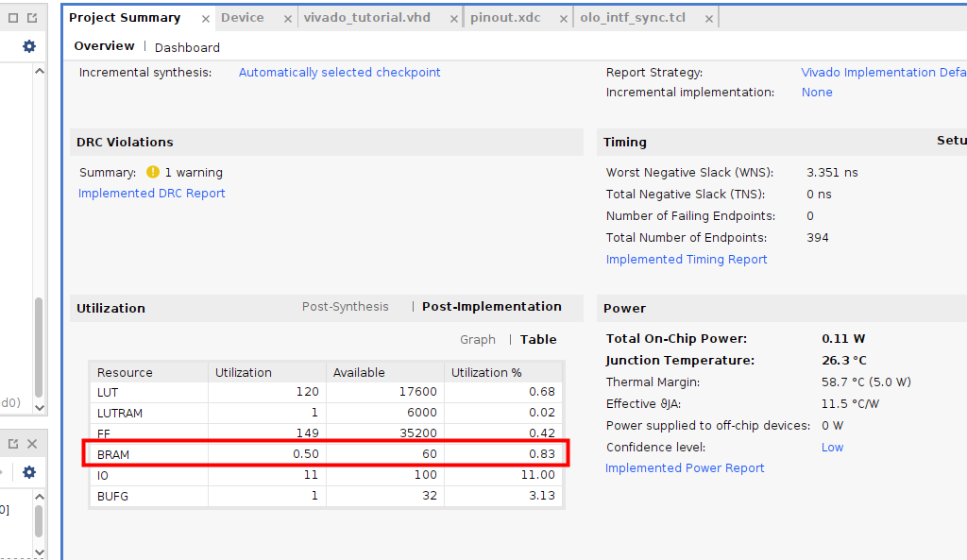Screen dimensions: 967x560
Task: Click the 3.351 ns slack value
Action: [x=832, y=173]
